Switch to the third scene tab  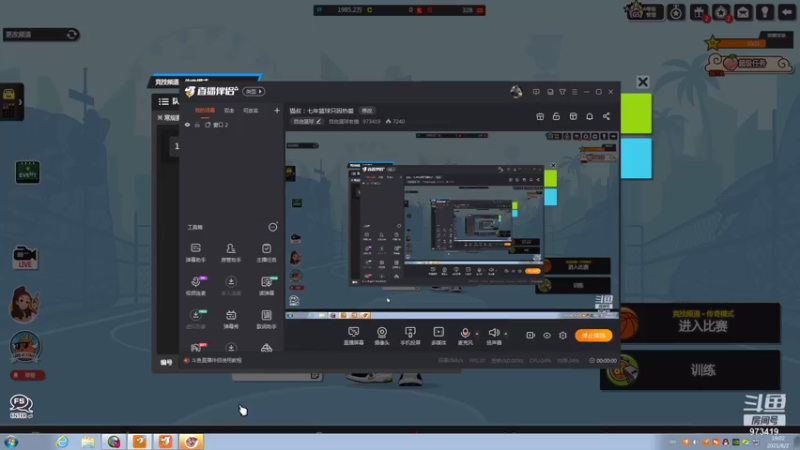click(251, 111)
